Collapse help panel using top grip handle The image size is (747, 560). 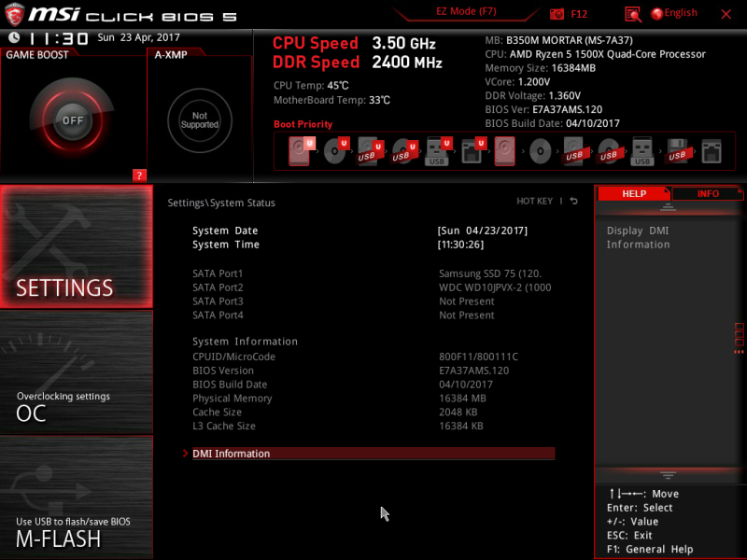click(x=668, y=206)
